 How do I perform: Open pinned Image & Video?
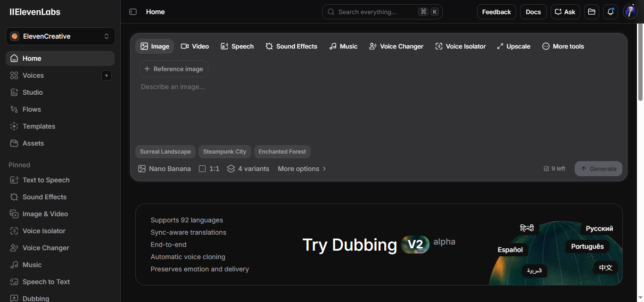point(60,214)
